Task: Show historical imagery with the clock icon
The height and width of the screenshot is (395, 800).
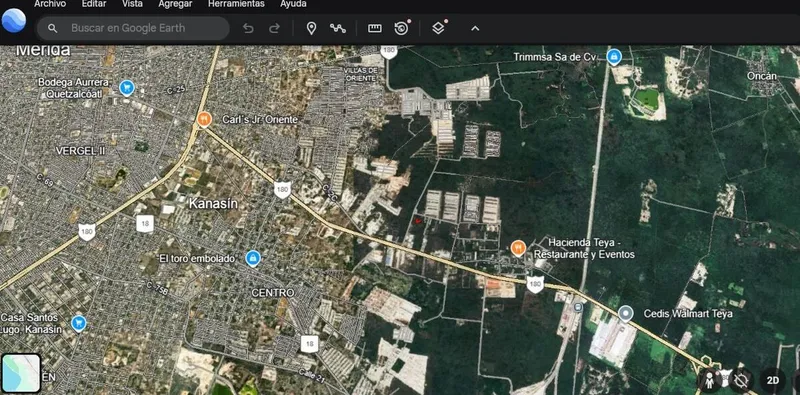Action: pyautogui.click(x=402, y=28)
